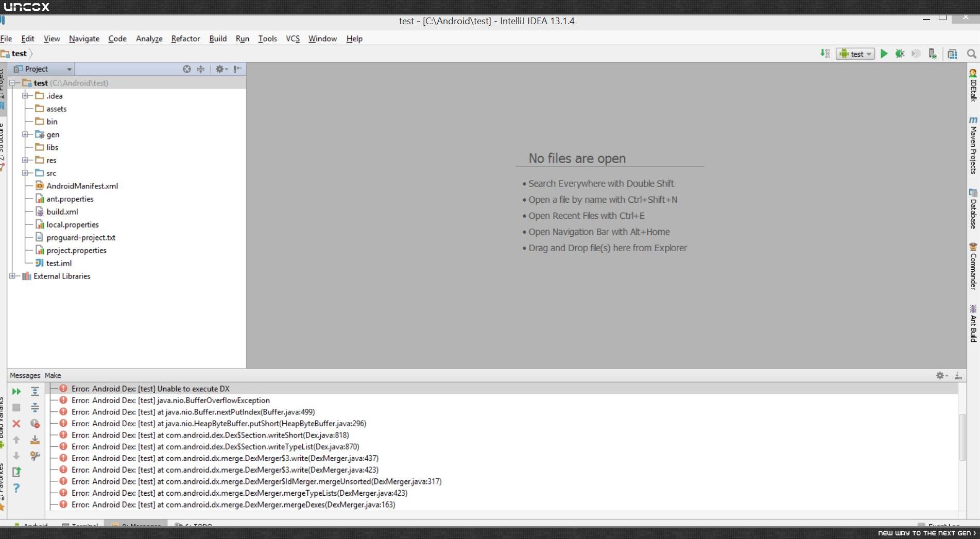Click the Make Project icon in toolbar

coord(825,54)
